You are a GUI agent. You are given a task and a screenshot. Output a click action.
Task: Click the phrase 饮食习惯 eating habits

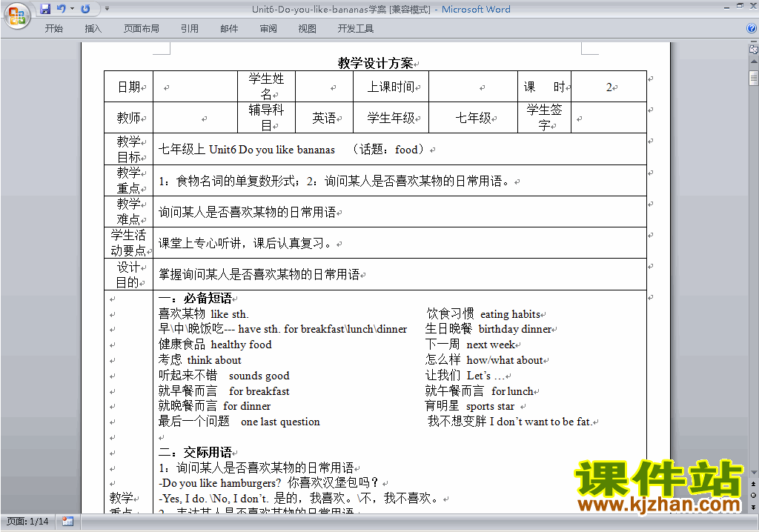tap(483, 314)
